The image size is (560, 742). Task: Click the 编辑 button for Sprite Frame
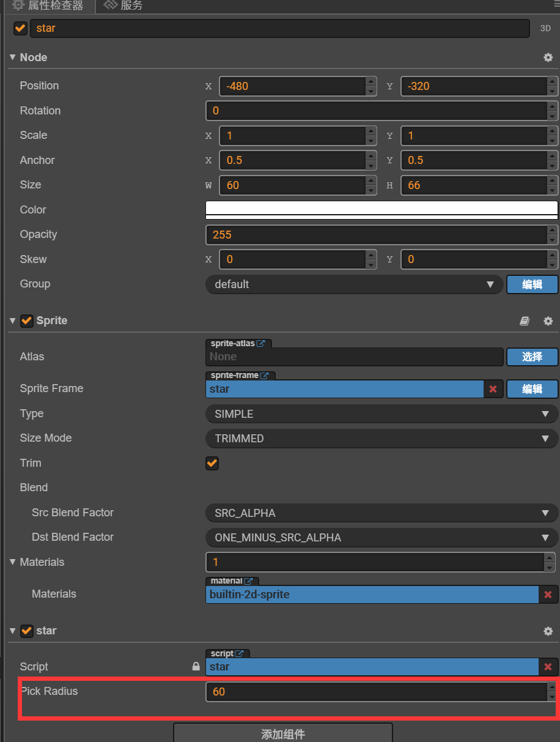532,389
